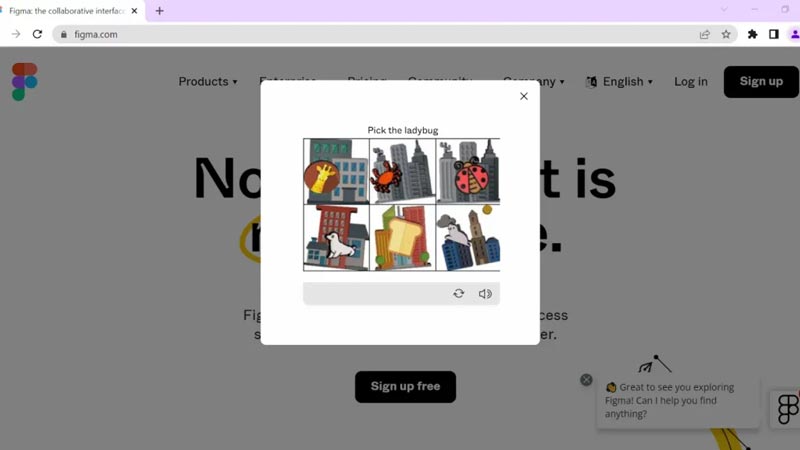Bookmark this page with star icon
Screen dimensions: 800x450
(x=726, y=34)
